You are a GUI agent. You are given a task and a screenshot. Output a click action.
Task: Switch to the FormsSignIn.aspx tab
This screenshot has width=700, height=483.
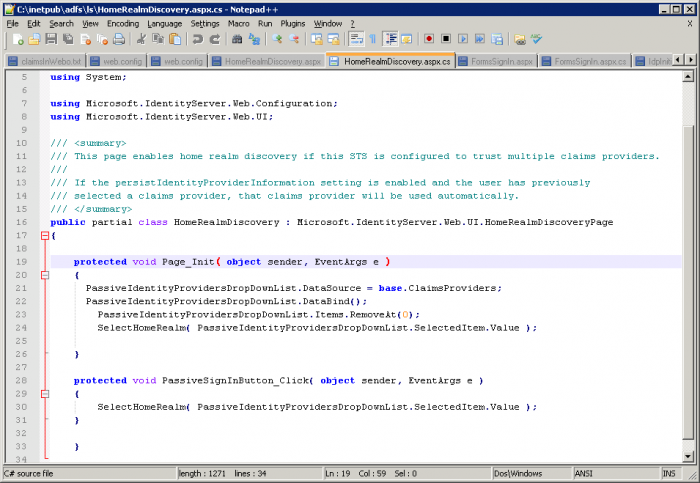[x=497, y=61]
